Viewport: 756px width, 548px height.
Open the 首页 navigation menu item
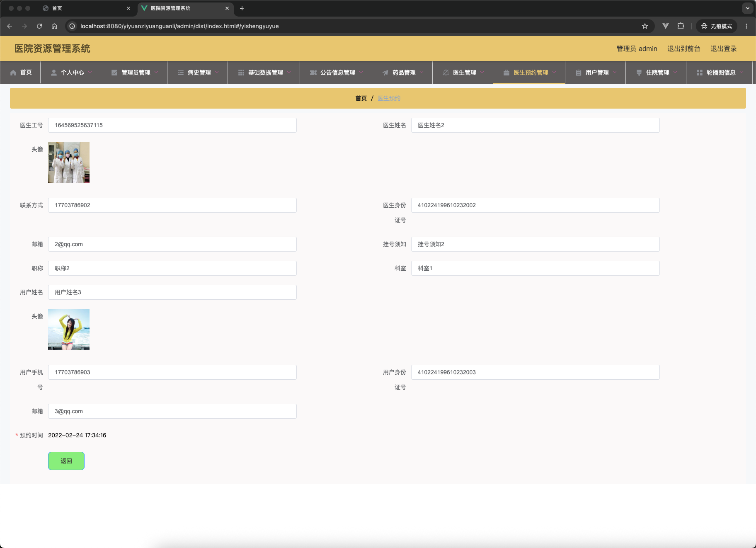[x=20, y=73]
